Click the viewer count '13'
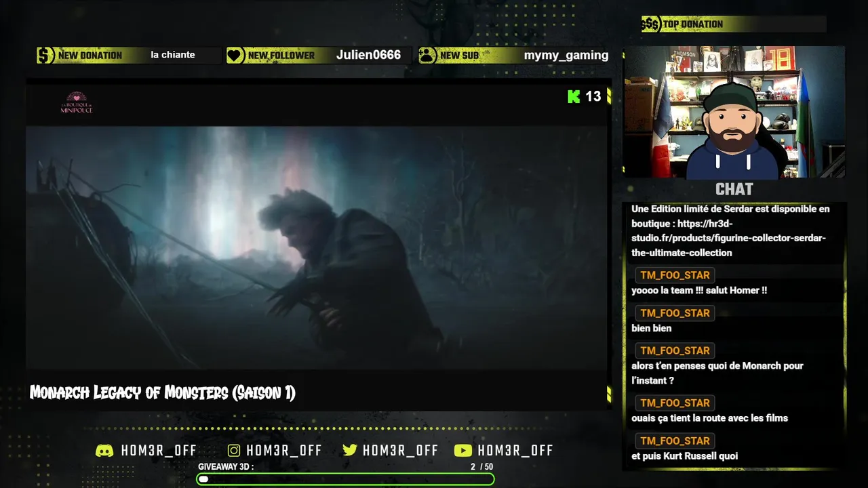868x488 pixels. click(x=593, y=96)
